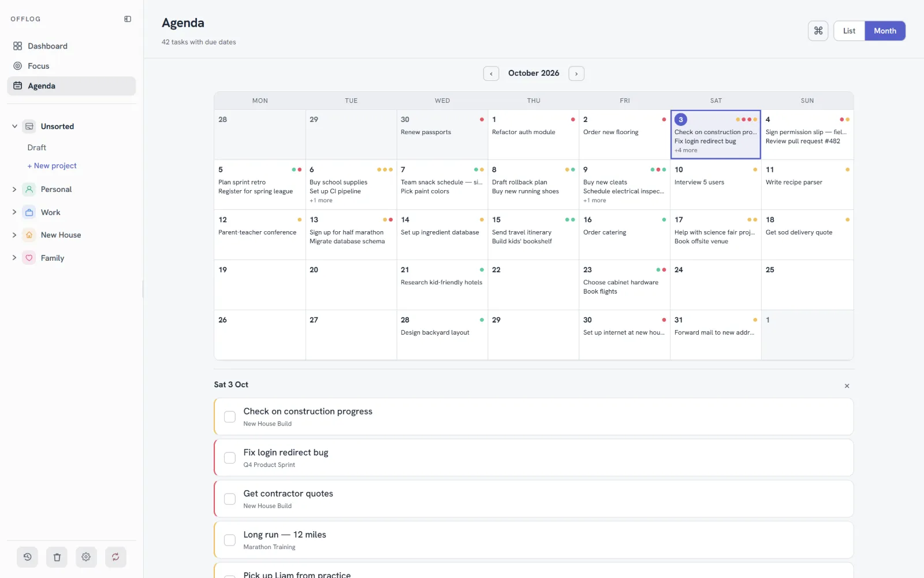Click Refactor auth module task
The image size is (924, 578).
(x=523, y=132)
